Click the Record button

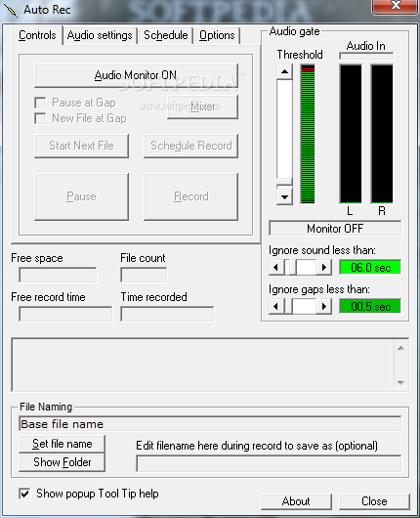pyautogui.click(x=190, y=196)
